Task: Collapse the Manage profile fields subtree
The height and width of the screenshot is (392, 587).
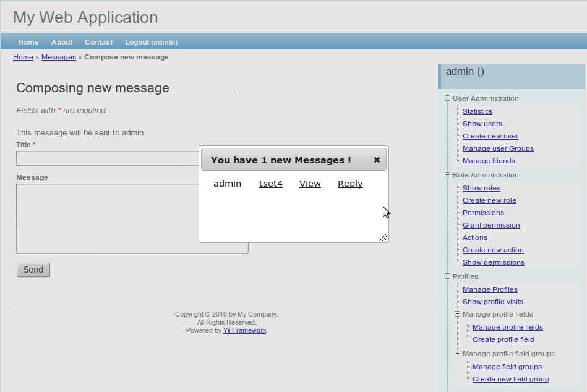Action: click(458, 314)
